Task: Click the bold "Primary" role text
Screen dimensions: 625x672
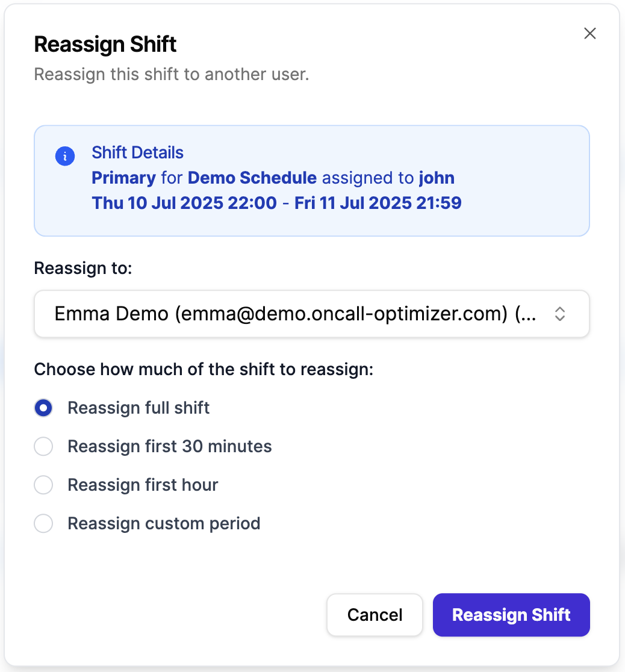Action: pyautogui.click(x=123, y=178)
